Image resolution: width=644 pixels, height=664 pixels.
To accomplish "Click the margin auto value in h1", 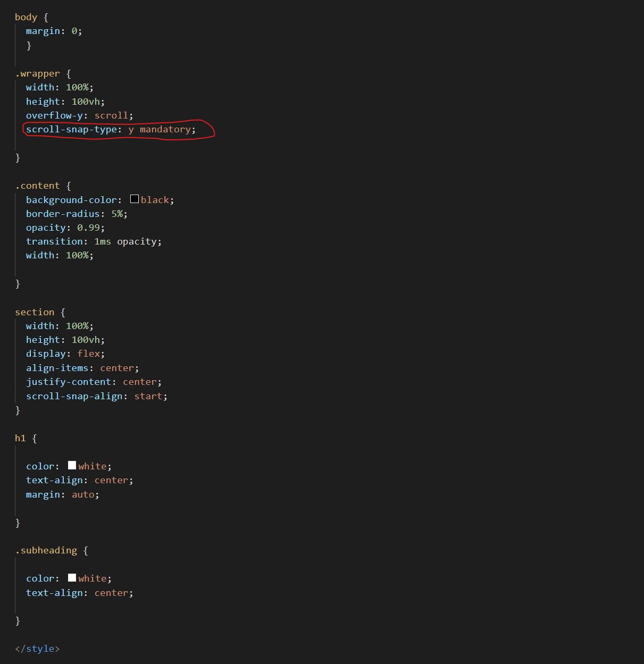I will [83, 494].
